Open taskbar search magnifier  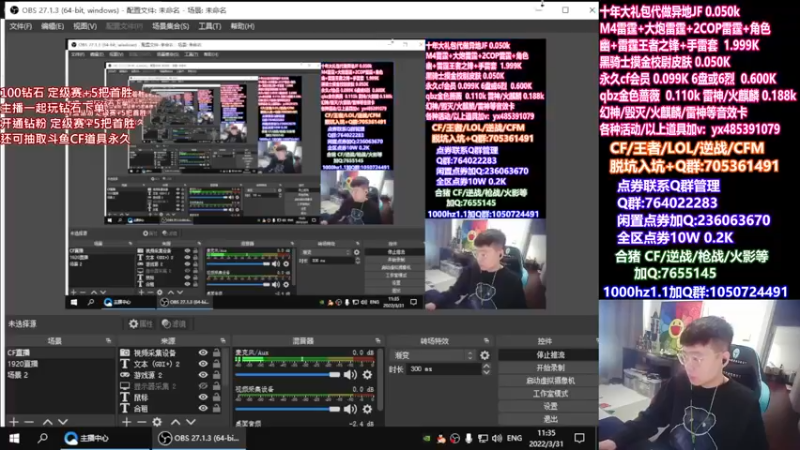point(42,438)
